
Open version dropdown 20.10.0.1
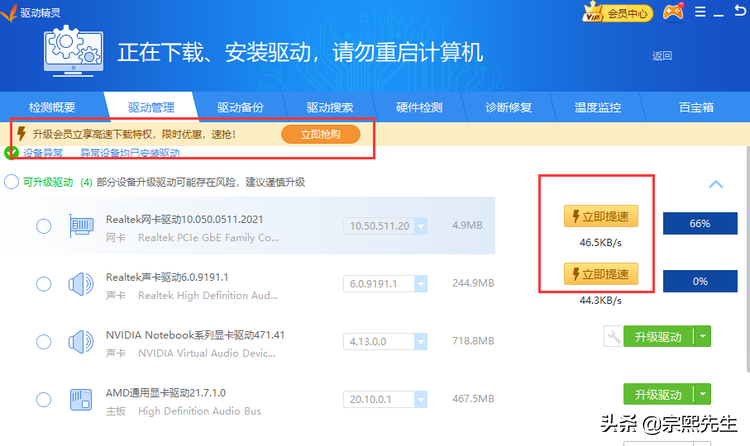(x=421, y=400)
